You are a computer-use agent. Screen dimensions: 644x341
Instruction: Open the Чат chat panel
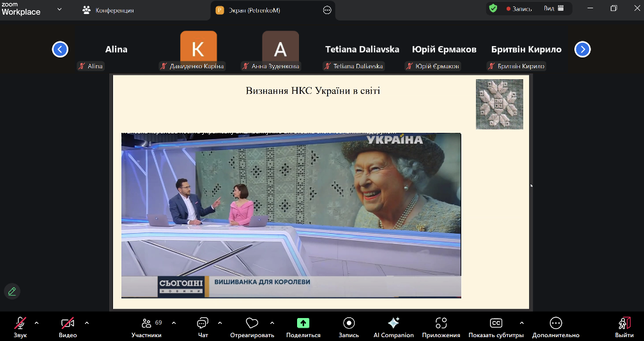203,324
